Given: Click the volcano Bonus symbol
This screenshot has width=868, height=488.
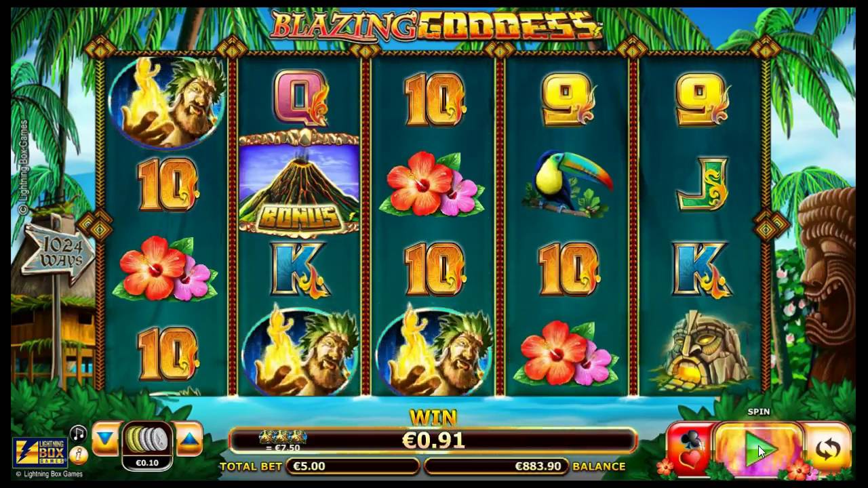Looking at the screenshot, I should coord(299,184).
